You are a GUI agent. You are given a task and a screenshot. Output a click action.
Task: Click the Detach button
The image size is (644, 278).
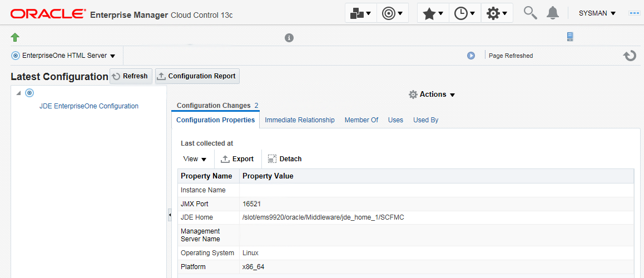point(285,159)
